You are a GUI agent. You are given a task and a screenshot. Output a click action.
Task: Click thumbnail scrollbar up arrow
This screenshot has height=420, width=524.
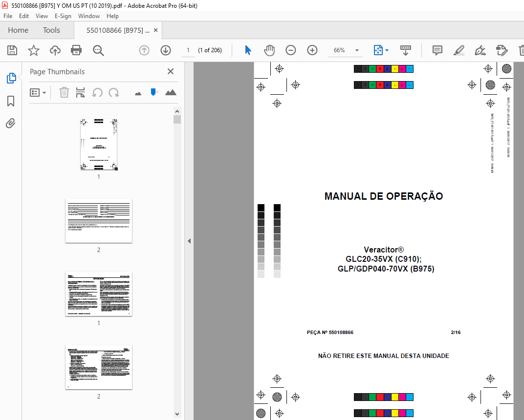177,111
